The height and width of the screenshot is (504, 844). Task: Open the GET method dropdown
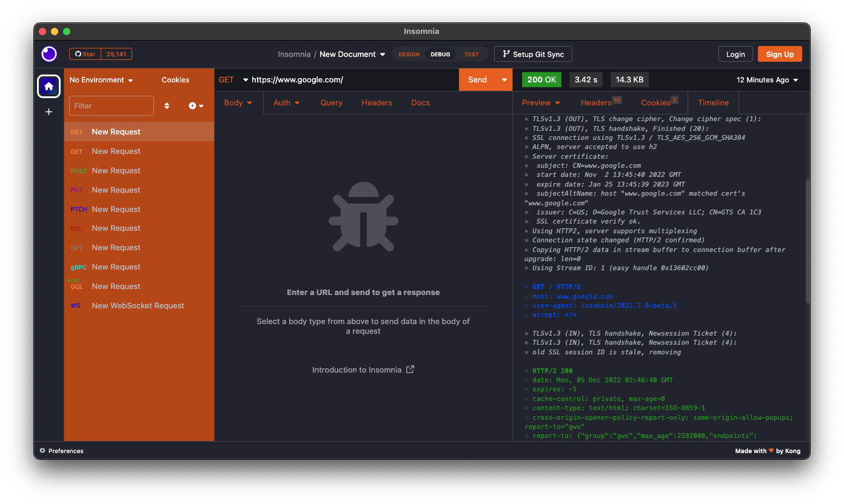click(x=233, y=79)
